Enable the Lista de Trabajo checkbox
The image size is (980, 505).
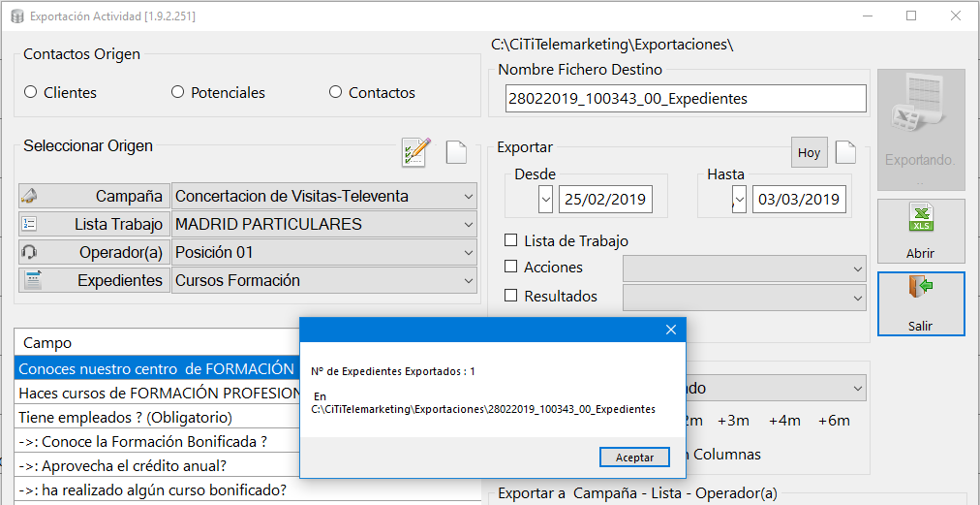[x=510, y=240]
